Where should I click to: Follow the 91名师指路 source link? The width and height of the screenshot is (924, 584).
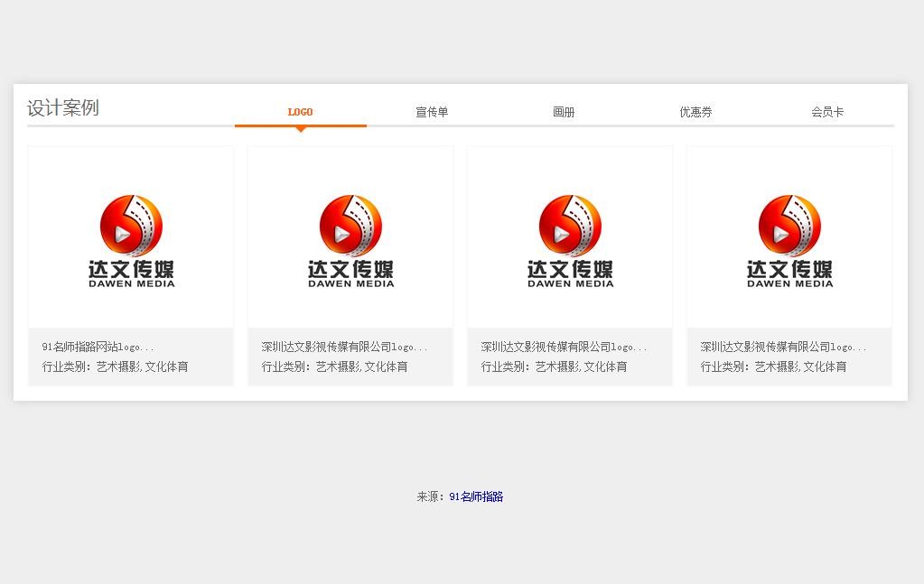[476, 496]
